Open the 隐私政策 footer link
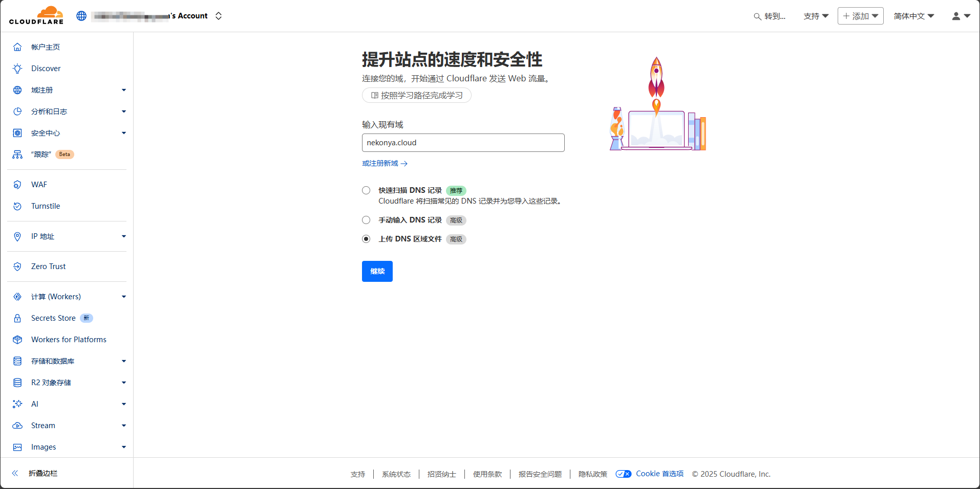The image size is (980, 489). point(593,474)
